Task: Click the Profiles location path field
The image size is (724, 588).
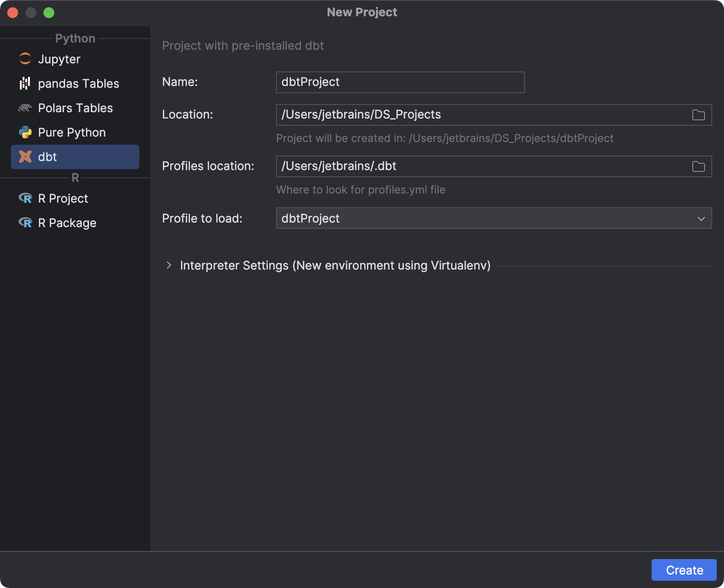Action: point(452,166)
